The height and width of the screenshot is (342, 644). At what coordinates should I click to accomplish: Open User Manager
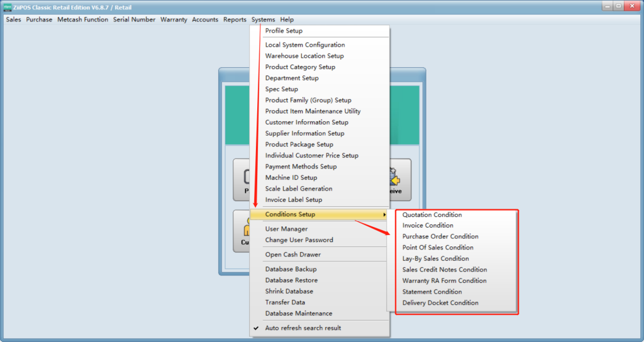coord(286,229)
